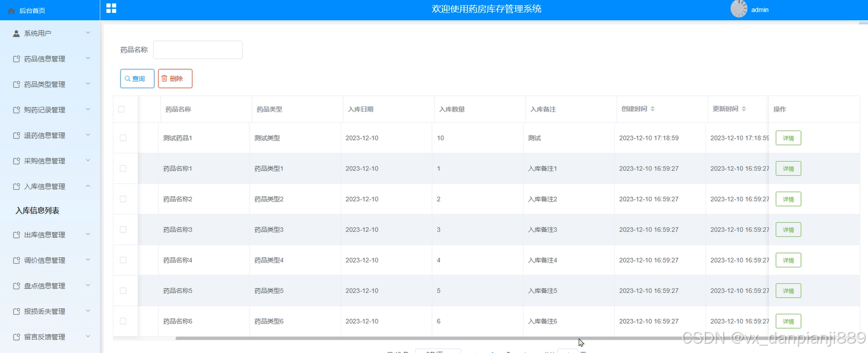Screen dimensions: 868x353
Task: Click the grid menu icon in header
Action: 111,8
